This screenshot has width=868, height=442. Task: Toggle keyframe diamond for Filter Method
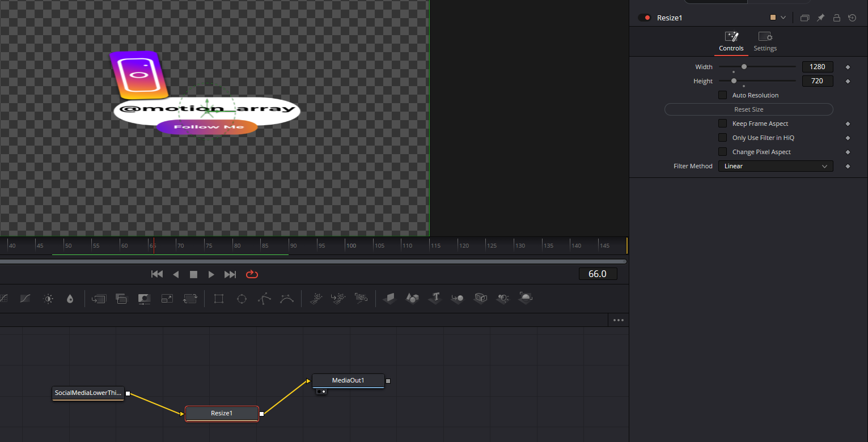848,166
